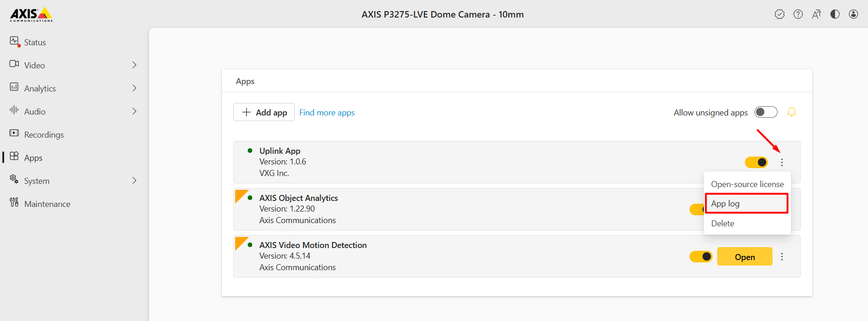Enable Allow unsigned apps switch

[x=766, y=112]
